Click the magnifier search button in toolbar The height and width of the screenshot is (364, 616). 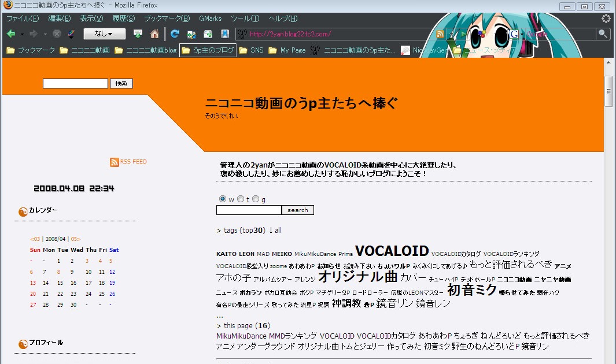602,34
